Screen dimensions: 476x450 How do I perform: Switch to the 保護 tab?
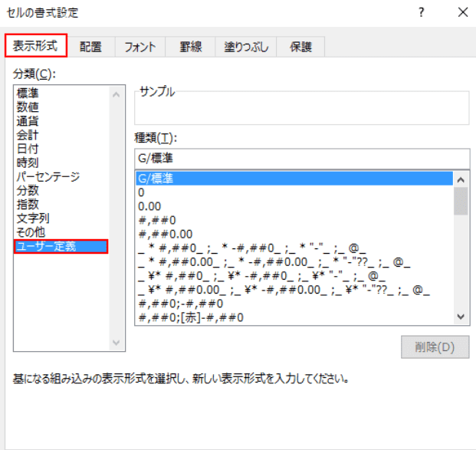pyautogui.click(x=300, y=47)
